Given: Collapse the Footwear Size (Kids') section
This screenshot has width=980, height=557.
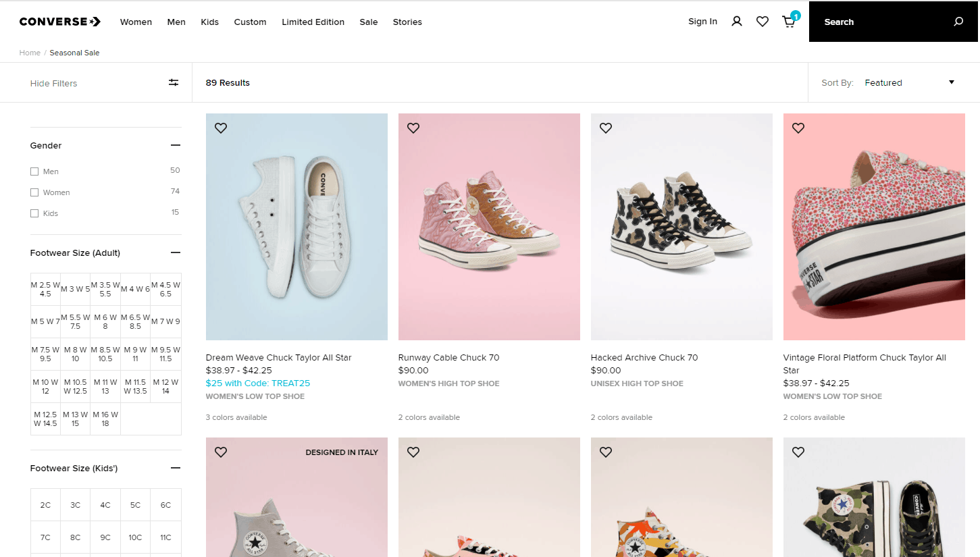Looking at the screenshot, I should [x=176, y=468].
